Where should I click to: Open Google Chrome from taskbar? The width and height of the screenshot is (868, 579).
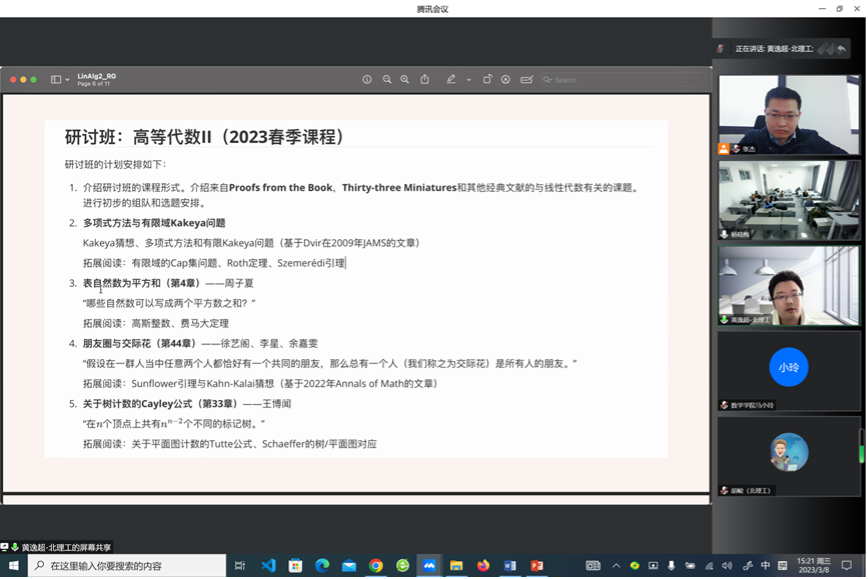click(x=376, y=566)
